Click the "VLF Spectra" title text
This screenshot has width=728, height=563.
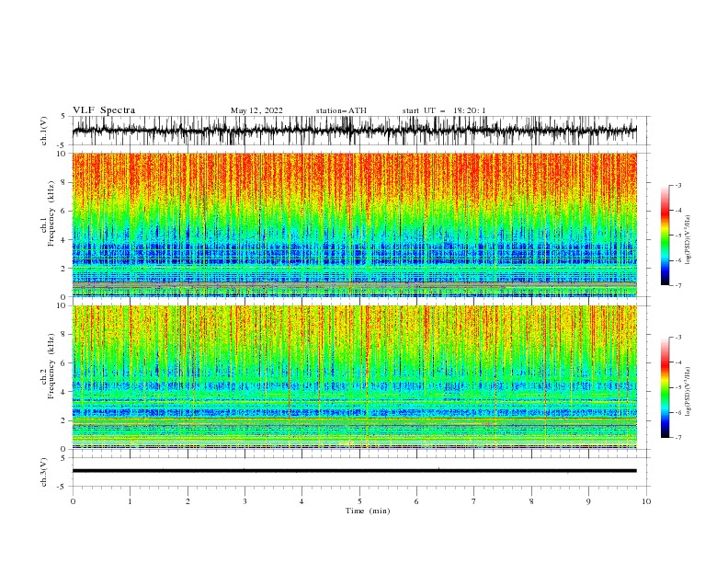[104, 110]
